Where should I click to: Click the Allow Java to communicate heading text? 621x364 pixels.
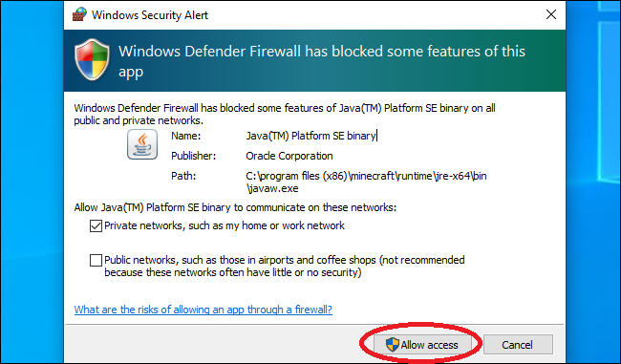click(235, 207)
